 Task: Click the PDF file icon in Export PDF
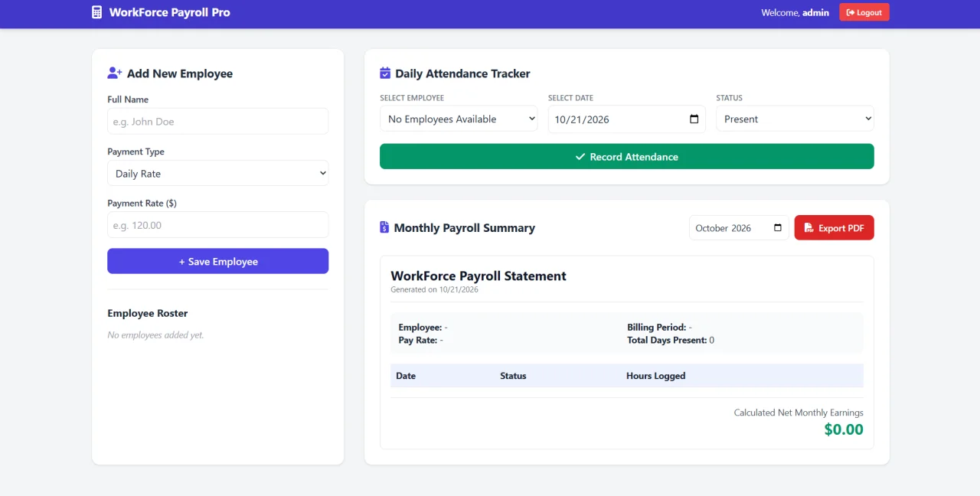[x=808, y=228]
